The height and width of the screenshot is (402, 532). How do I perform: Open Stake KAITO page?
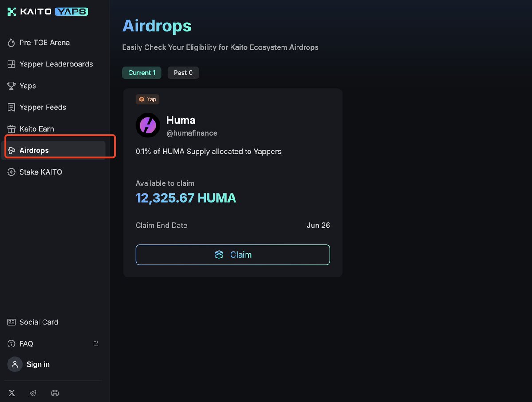pos(41,172)
